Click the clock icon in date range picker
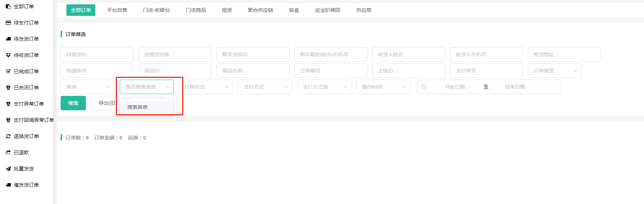This screenshot has height=204, width=644. 424,87
